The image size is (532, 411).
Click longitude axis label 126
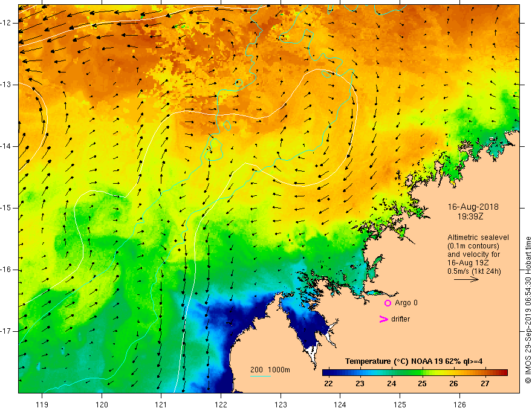(x=459, y=404)
